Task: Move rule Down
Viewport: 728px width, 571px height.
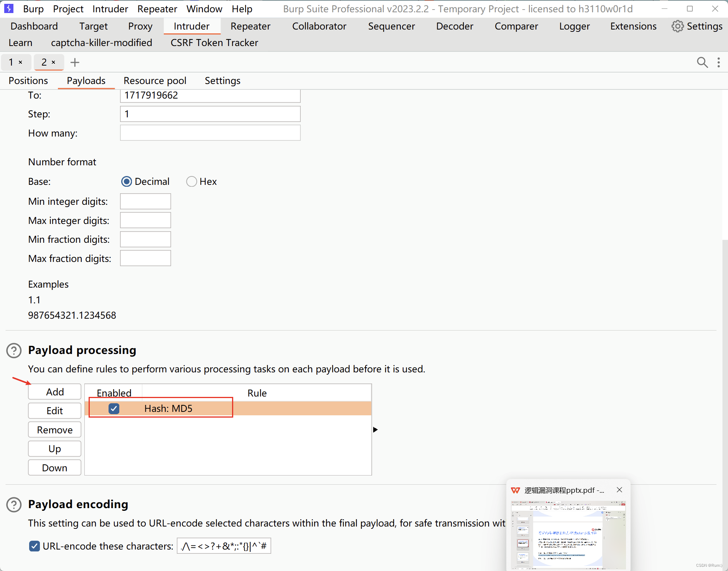Action: coord(54,468)
